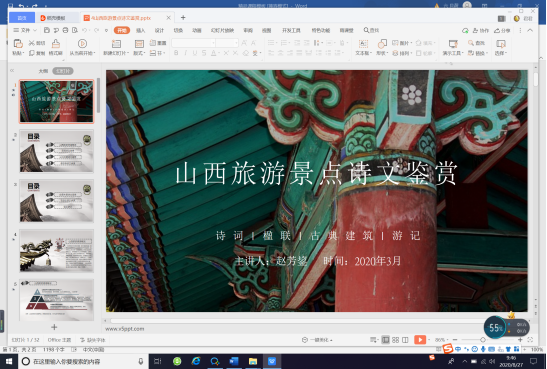This screenshot has width=547, height=369.
Task: Expand the File menu dropdown arrow
Action: 35,30
